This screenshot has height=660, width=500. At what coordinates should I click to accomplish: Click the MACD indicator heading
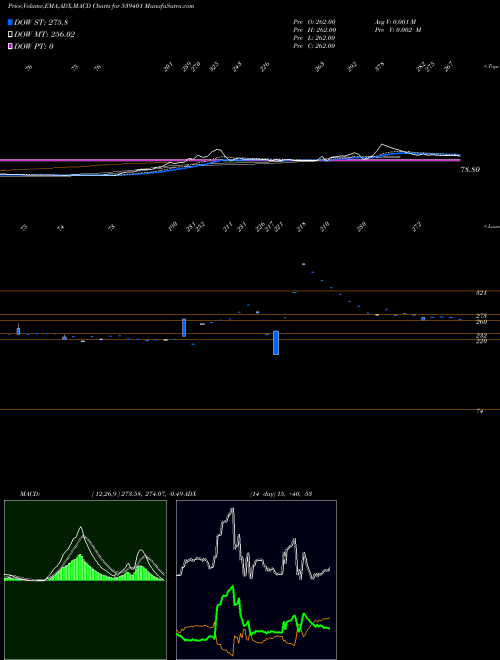click(x=30, y=493)
